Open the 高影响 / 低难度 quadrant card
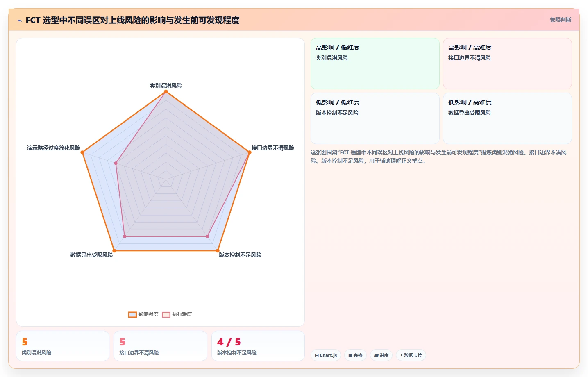 click(375, 64)
